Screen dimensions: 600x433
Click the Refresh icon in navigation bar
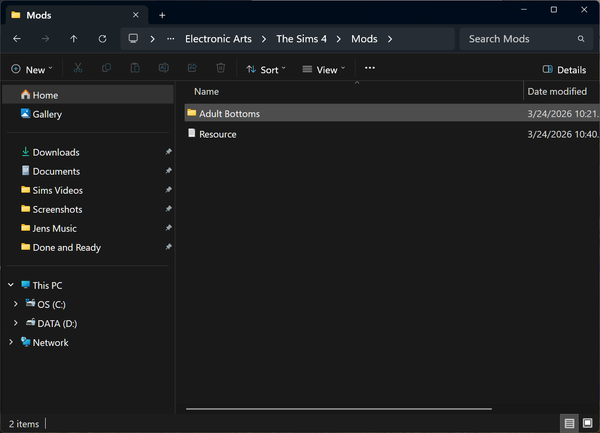click(x=102, y=39)
